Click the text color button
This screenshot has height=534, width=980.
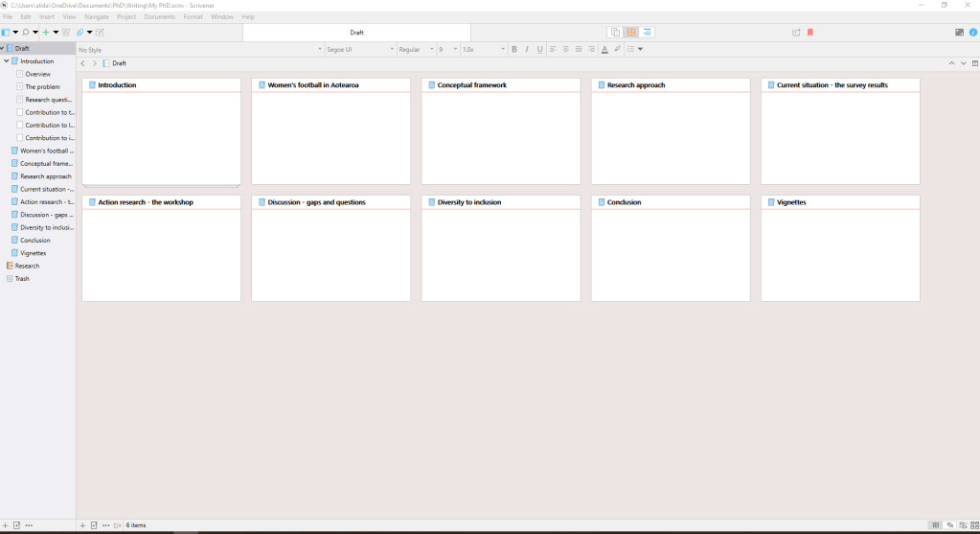pos(604,49)
